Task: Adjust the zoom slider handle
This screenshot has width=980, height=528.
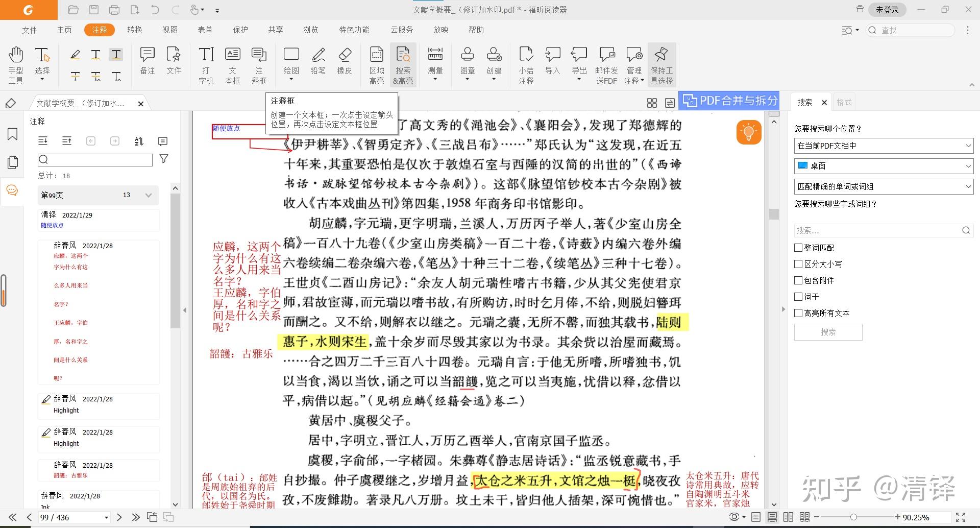Action: [853, 517]
